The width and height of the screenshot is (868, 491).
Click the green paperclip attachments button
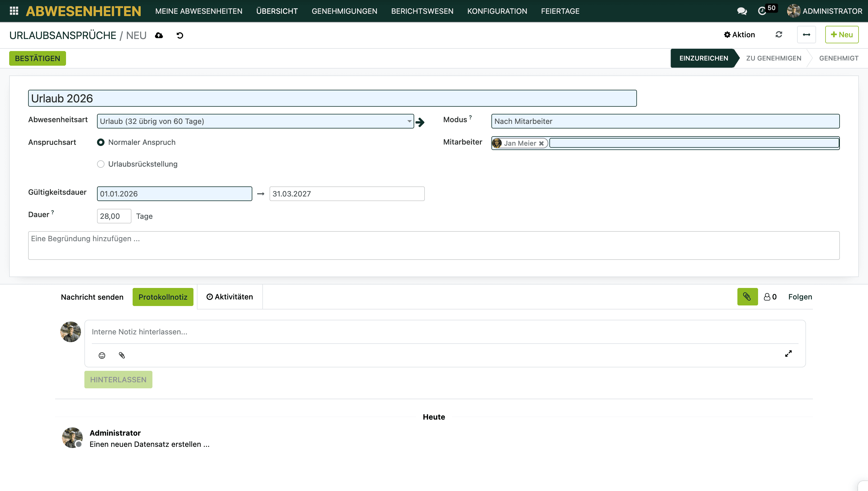(747, 297)
